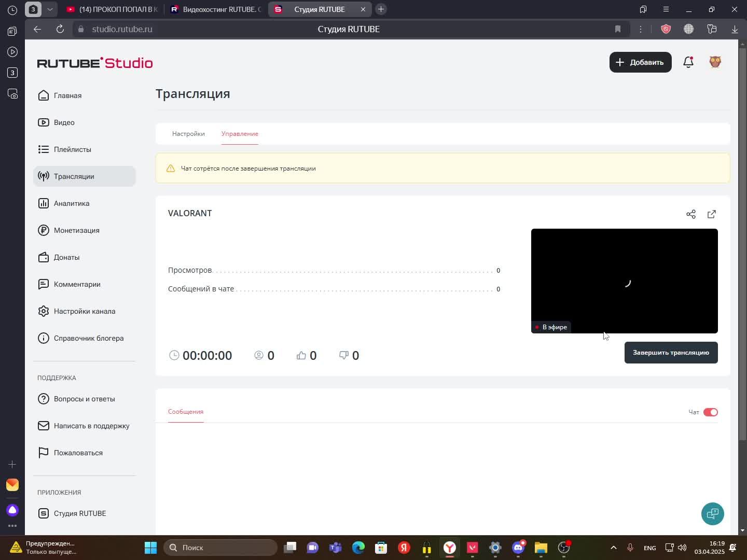This screenshot has height=560, width=747.
Task: Disable the chat toggle
Action: point(710,412)
